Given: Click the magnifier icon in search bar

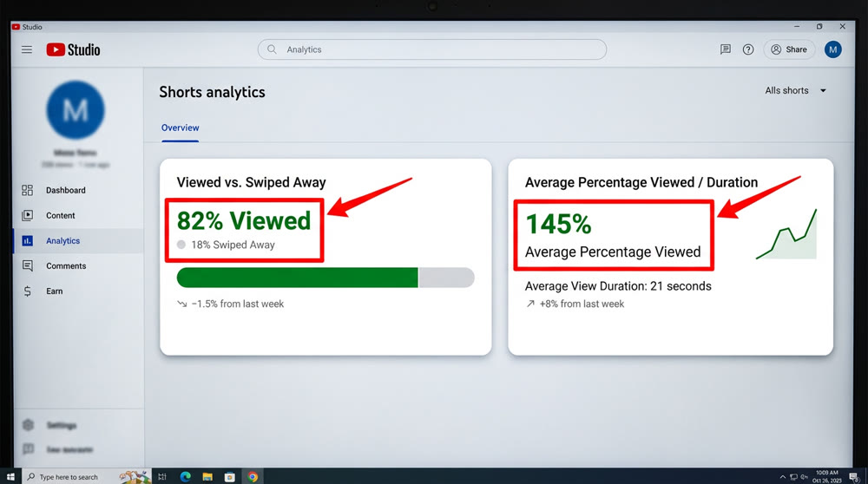Looking at the screenshot, I should (x=272, y=49).
